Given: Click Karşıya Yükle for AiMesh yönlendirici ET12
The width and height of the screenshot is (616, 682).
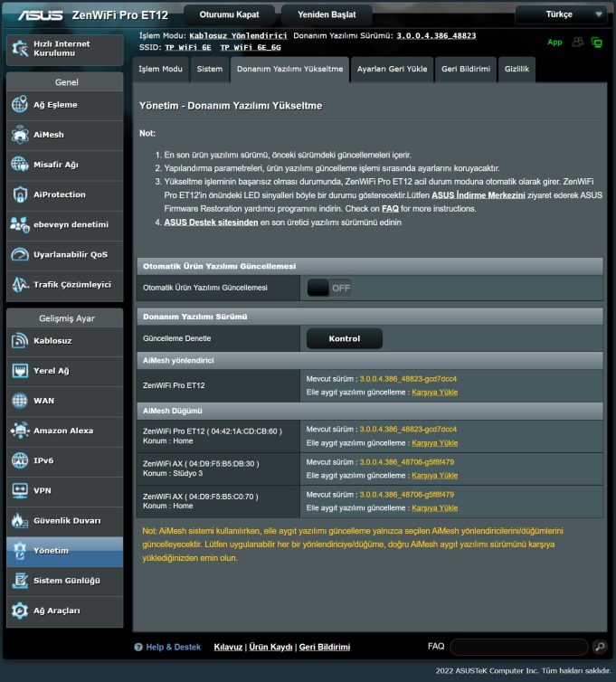Looking at the screenshot, I should click(434, 393).
